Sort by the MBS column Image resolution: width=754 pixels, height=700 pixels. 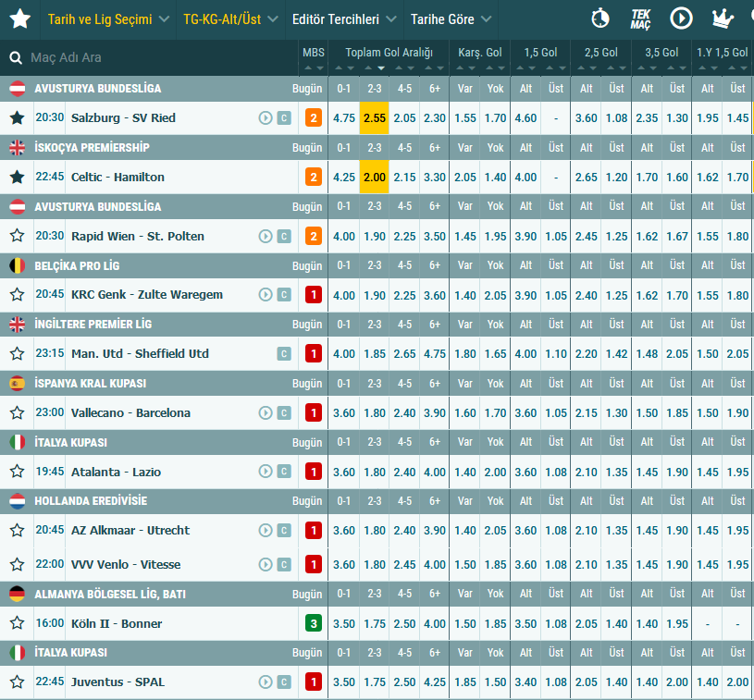click(x=314, y=53)
